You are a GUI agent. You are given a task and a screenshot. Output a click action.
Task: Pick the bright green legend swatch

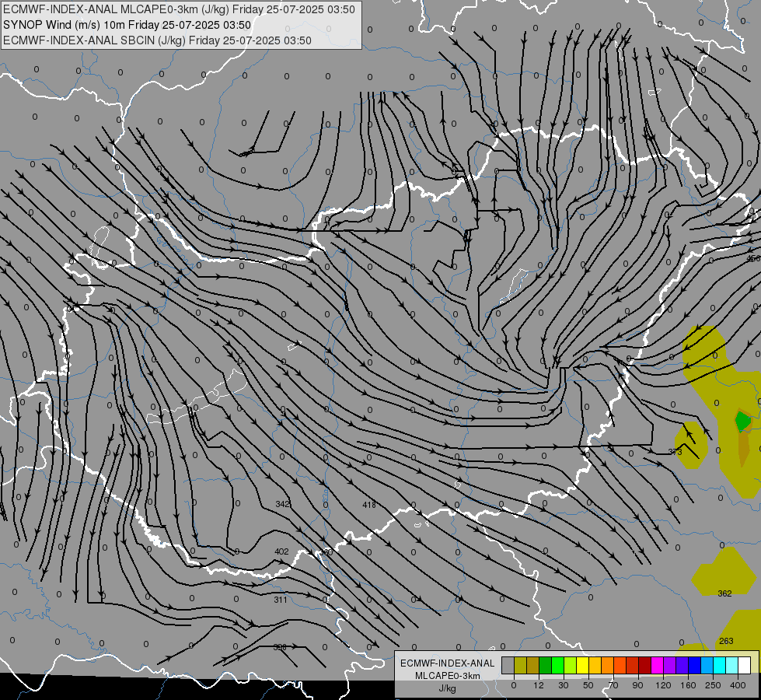coord(557,665)
